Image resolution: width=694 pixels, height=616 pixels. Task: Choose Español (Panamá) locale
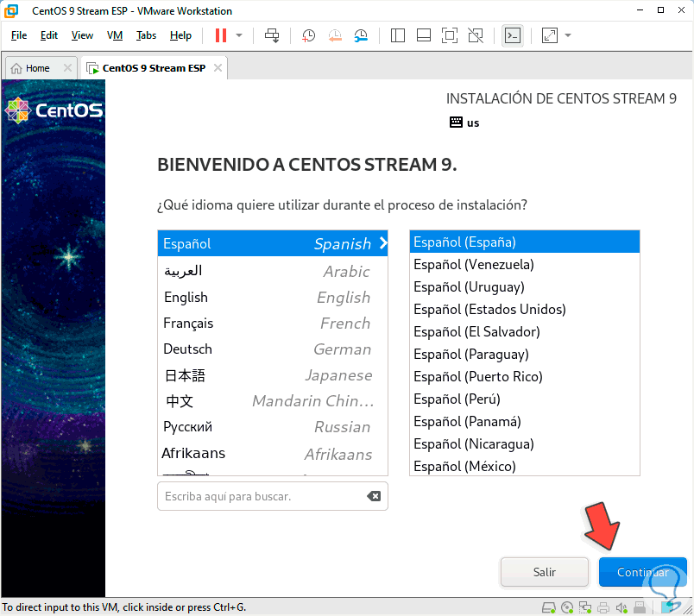(x=525, y=421)
